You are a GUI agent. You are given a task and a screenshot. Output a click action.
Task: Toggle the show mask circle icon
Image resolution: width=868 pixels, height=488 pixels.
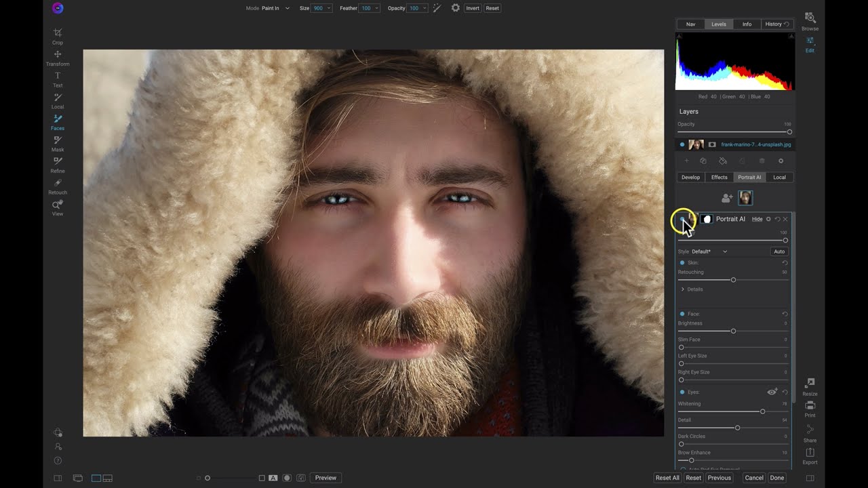click(287, 478)
